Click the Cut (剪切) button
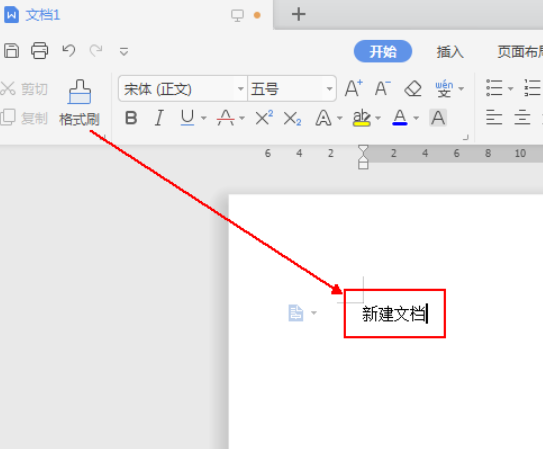 24,89
